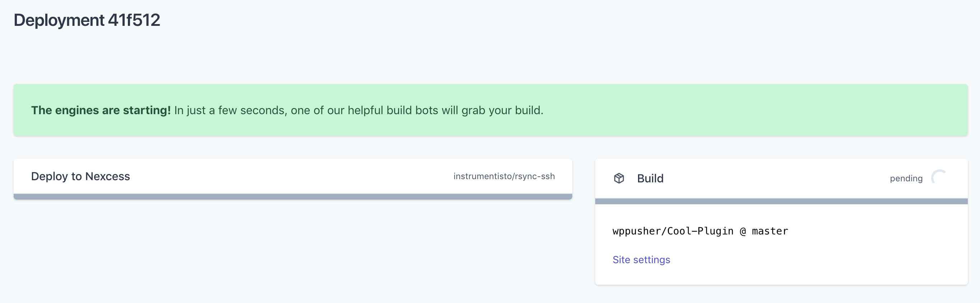
Task: Click the Build panel progress bar
Action: coord(781,201)
